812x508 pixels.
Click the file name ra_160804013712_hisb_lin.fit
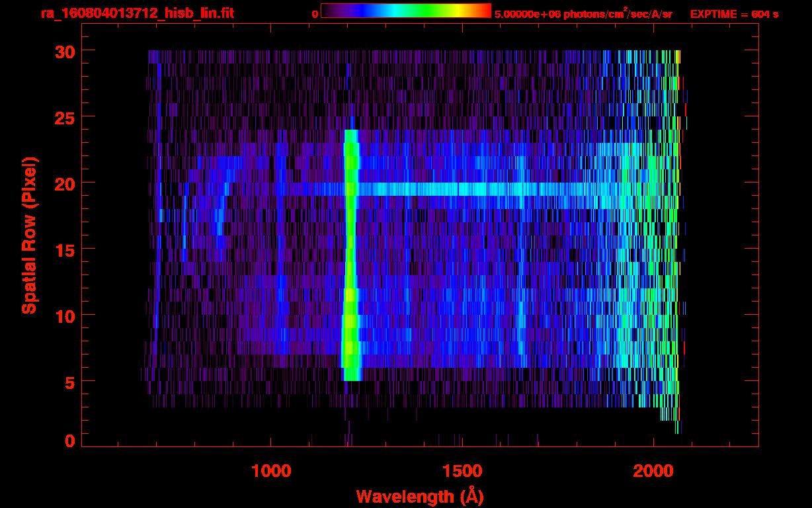coord(137,13)
